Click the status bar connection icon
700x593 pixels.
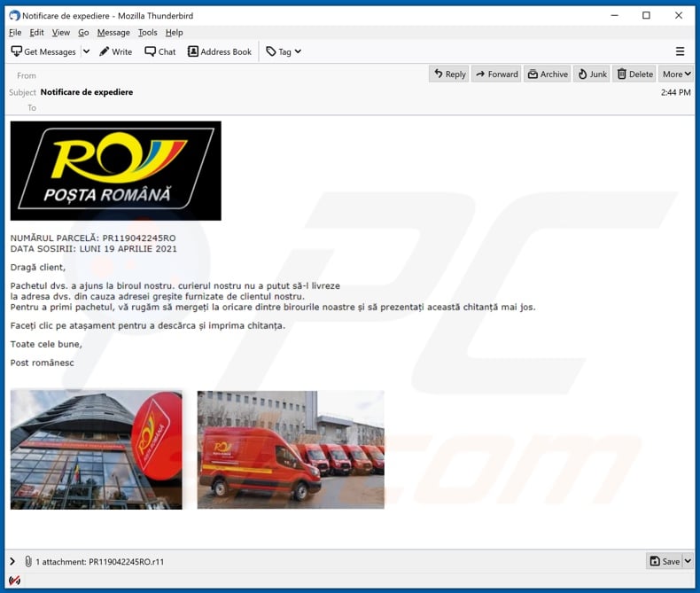[x=14, y=581]
